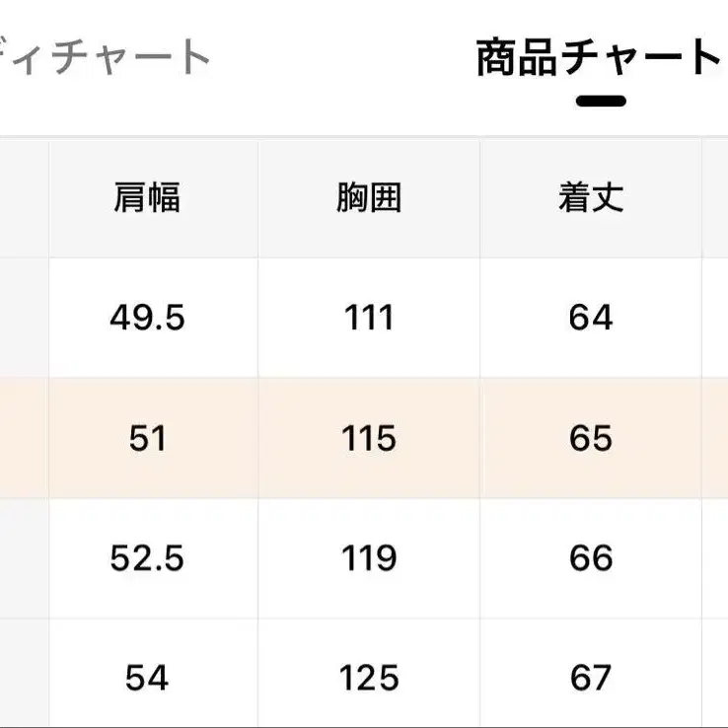
Task: Select the 52.5 shoulder width value
Action: pyautogui.click(x=147, y=558)
